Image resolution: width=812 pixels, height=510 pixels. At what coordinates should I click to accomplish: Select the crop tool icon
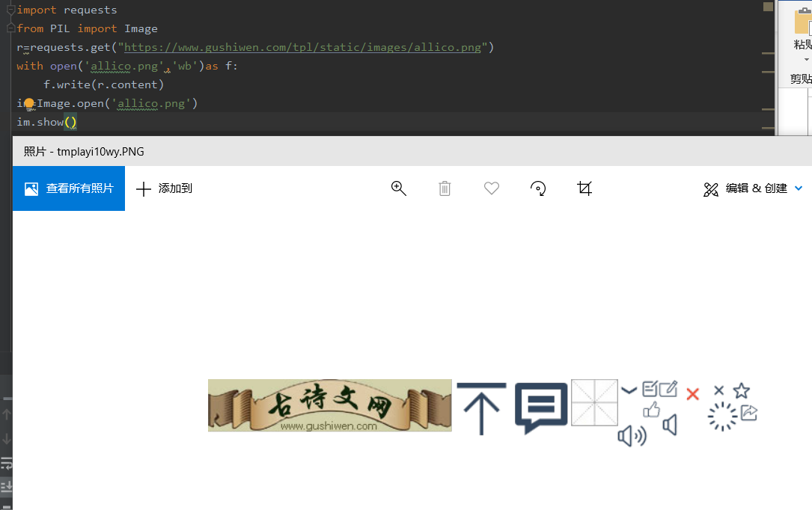pos(584,188)
